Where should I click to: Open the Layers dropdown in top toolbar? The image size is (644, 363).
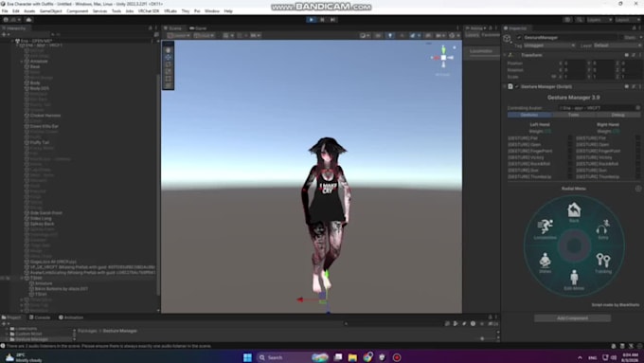[x=599, y=19]
